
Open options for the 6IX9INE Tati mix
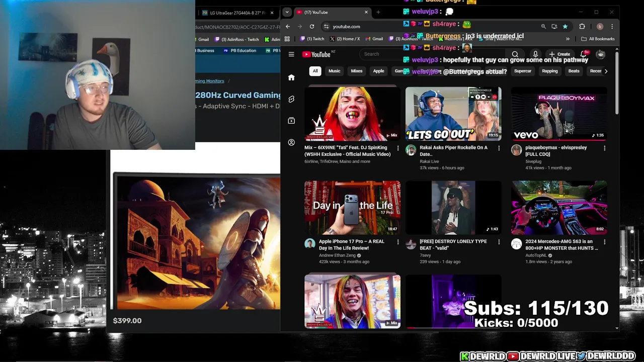[398, 148]
